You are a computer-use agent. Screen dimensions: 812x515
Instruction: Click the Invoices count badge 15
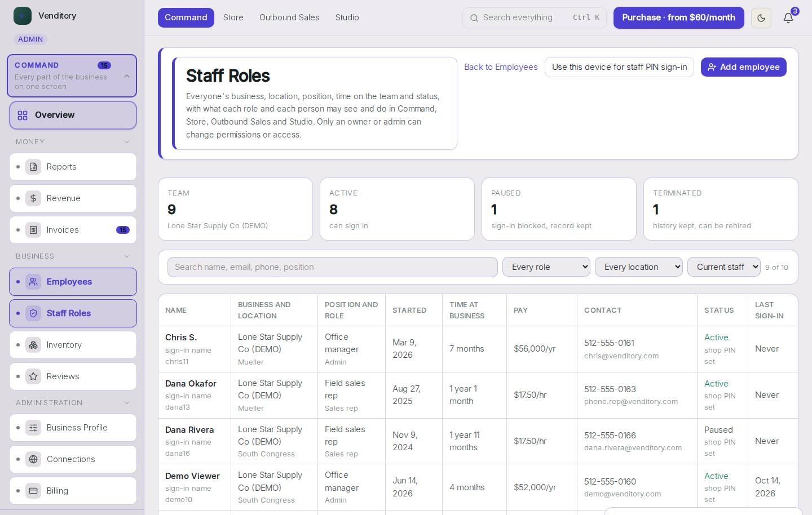point(123,230)
